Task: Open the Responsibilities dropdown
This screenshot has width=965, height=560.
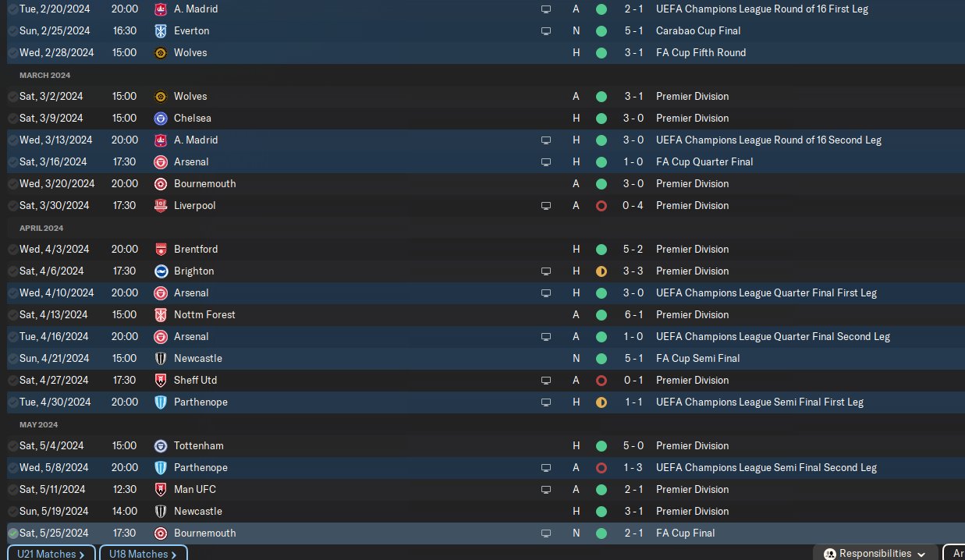Action: [x=875, y=553]
